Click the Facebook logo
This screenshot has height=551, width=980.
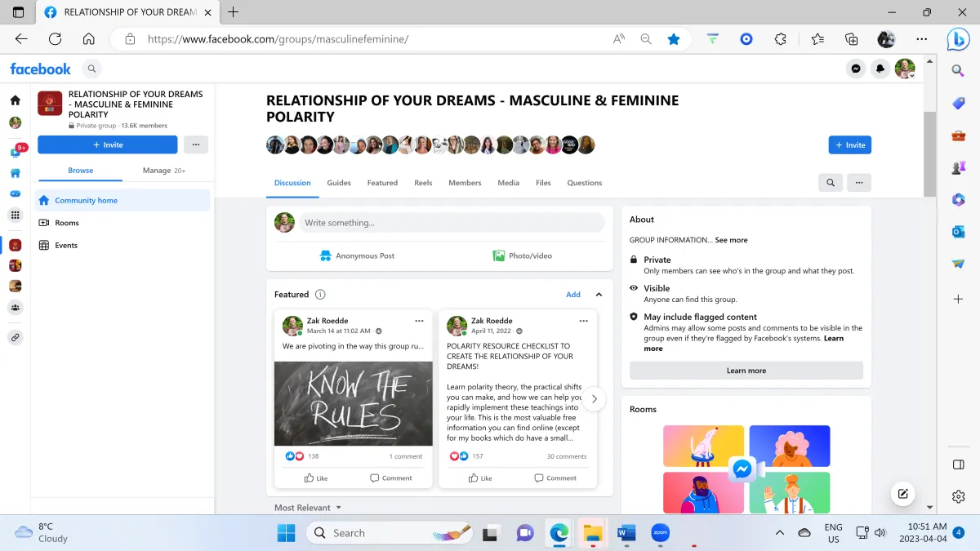click(40, 69)
